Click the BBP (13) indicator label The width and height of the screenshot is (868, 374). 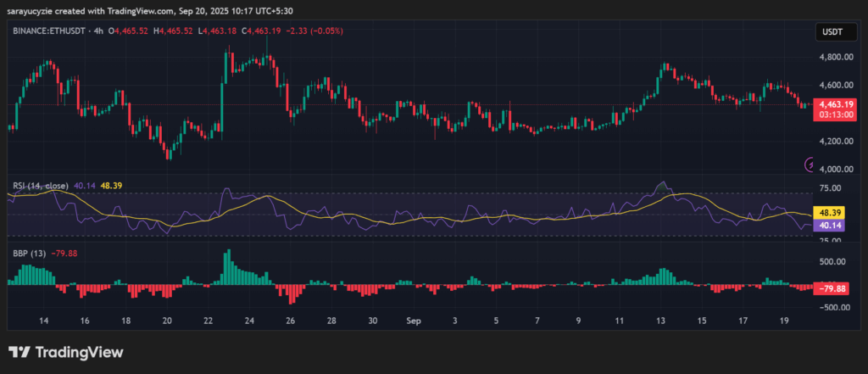pyautogui.click(x=30, y=254)
